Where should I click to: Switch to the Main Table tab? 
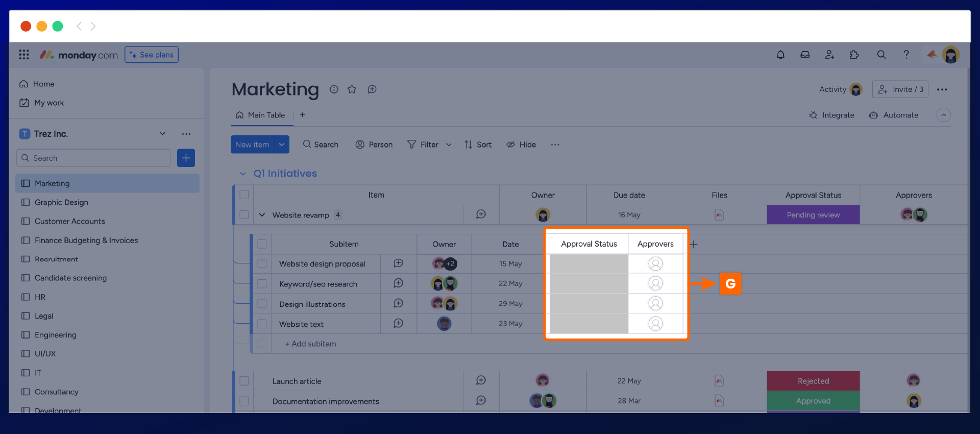261,115
